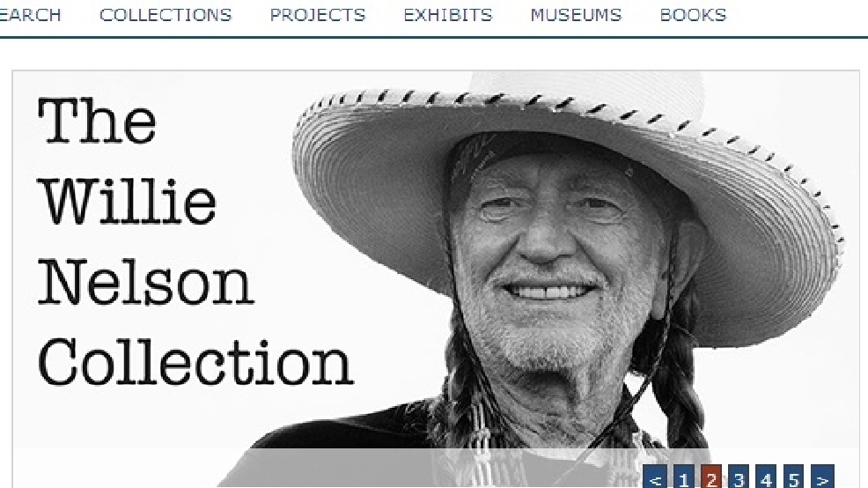Open the Projects navigation item

pos(318,15)
